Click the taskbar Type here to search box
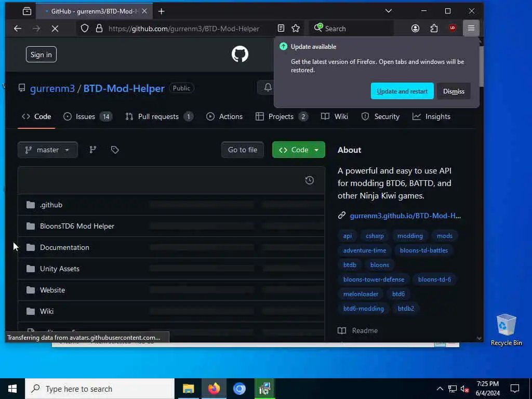532x399 pixels. point(100,389)
